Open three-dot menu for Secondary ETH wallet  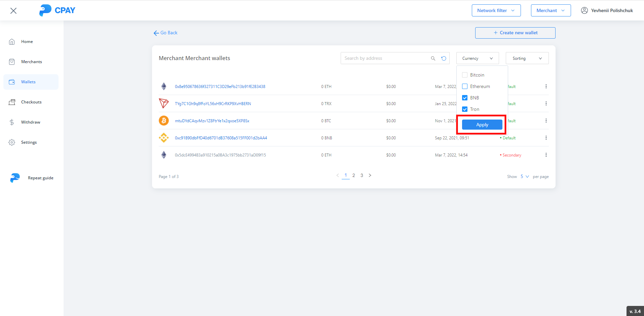coord(546,155)
